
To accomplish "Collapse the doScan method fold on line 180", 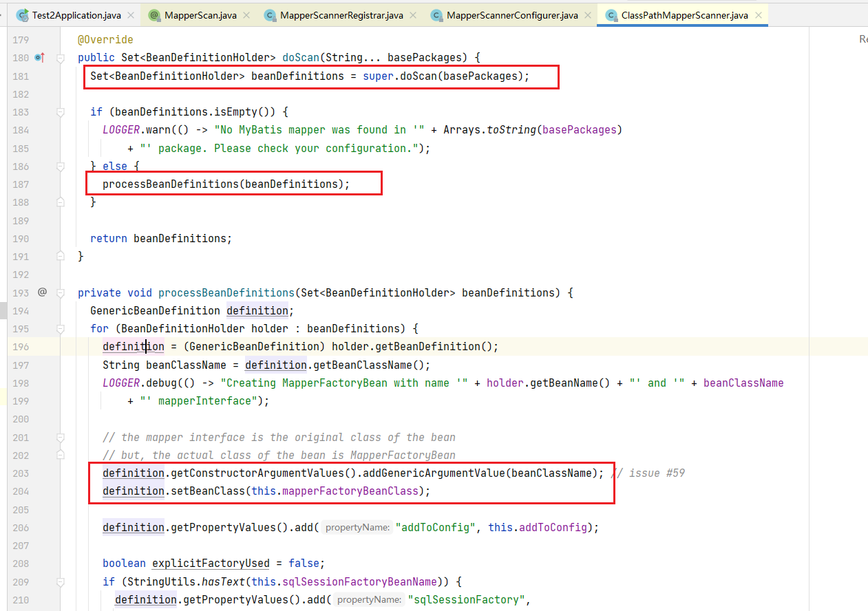I will coord(61,58).
